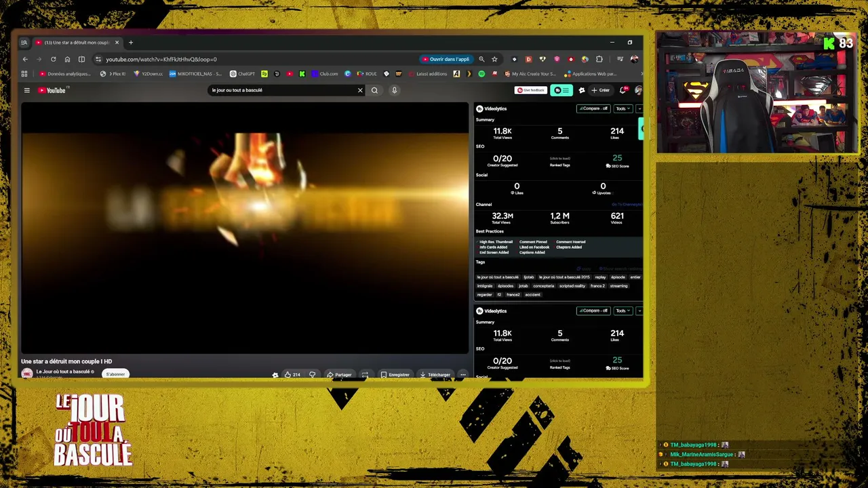Click the zoom magnifier icon in address bar
The image size is (868, 488).
[481, 59]
